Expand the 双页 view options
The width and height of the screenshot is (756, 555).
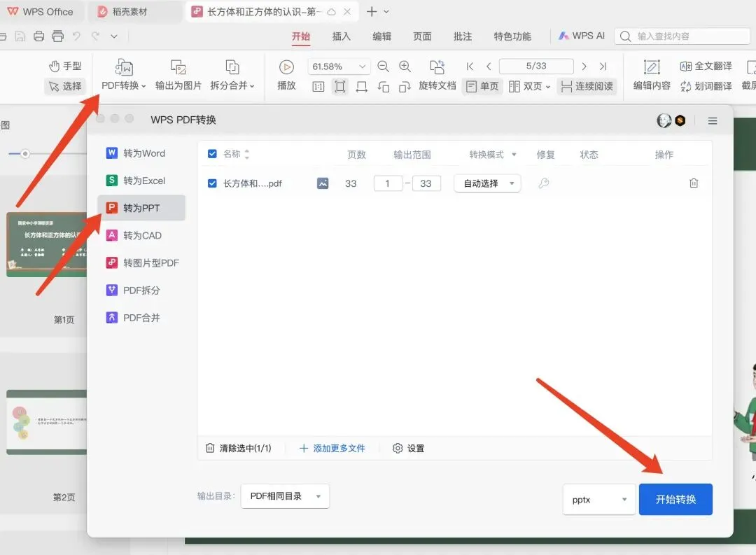pos(547,87)
